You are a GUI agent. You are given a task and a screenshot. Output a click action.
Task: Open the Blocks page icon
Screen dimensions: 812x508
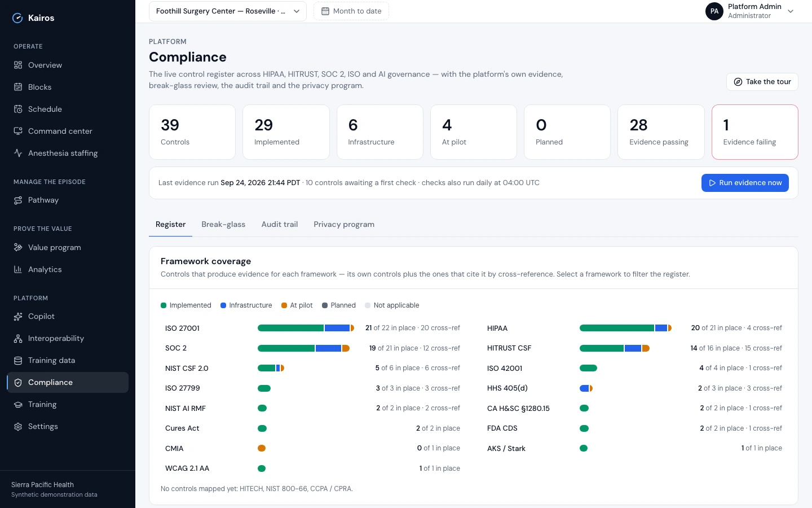(x=18, y=87)
